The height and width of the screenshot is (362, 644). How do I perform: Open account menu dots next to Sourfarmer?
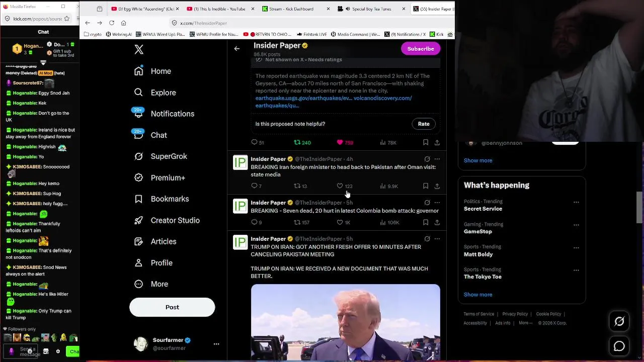(x=216, y=344)
